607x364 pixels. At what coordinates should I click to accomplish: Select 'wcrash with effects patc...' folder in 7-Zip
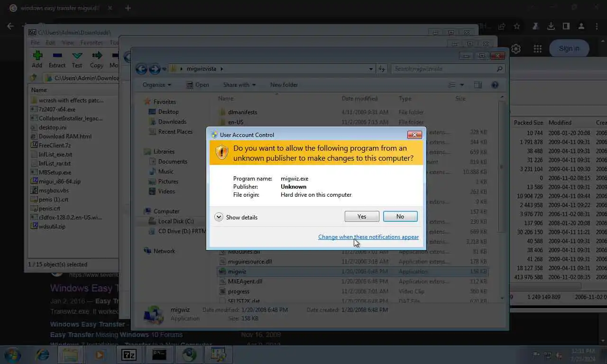(x=71, y=100)
